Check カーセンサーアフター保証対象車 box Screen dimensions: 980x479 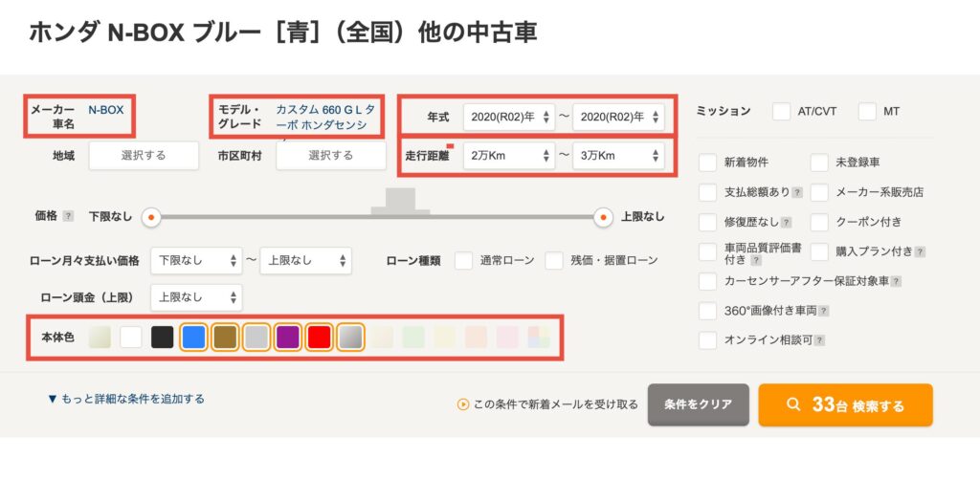707,281
